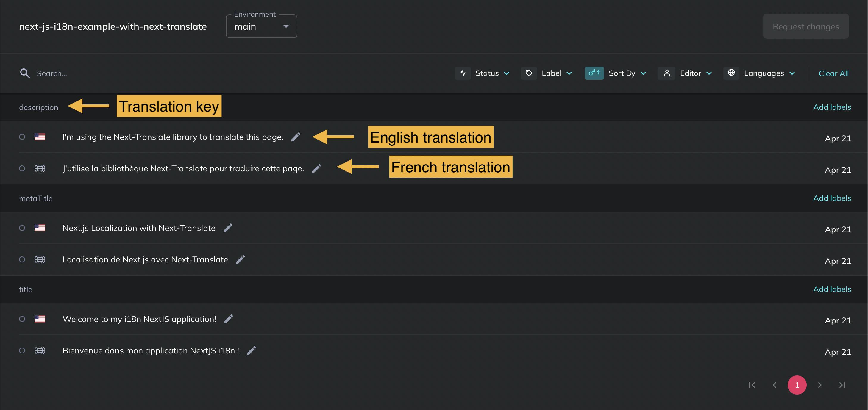Select radio for 'Bienvenue dans mon application NextJS'

[22, 351]
